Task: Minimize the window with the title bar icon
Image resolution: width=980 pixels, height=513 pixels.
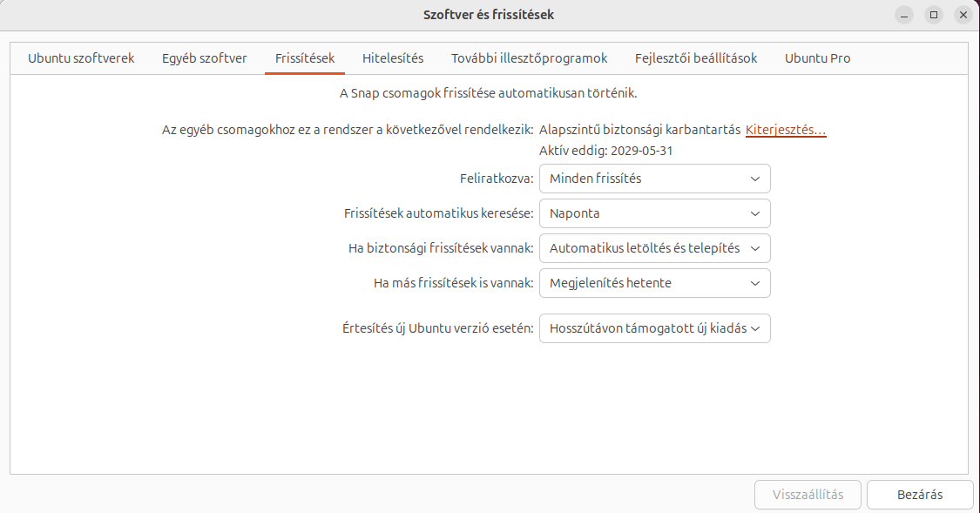Action: coord(905,15)
